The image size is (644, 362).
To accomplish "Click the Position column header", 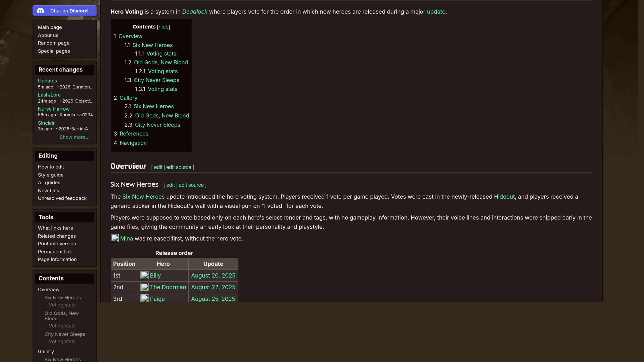I will (124, 264).
